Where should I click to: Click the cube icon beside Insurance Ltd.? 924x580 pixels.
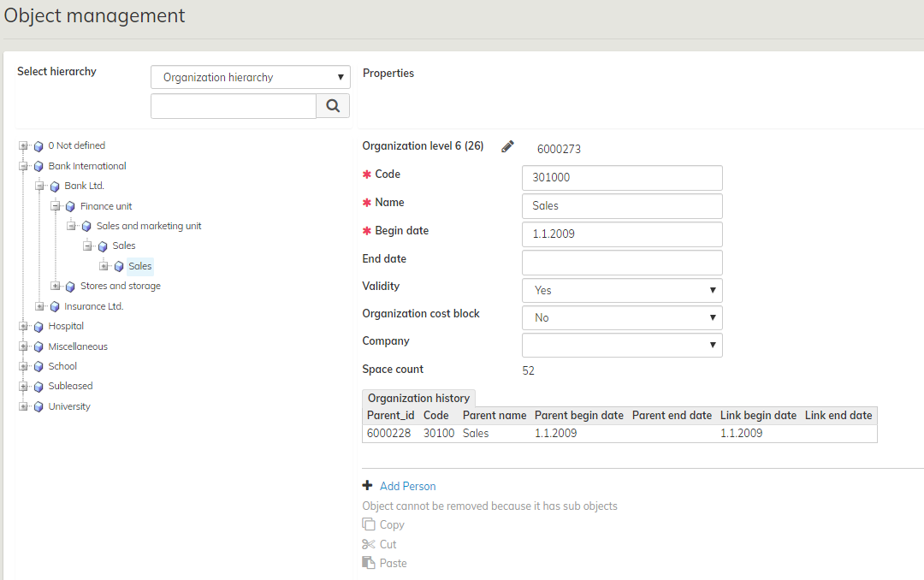[x=55, y=306]
